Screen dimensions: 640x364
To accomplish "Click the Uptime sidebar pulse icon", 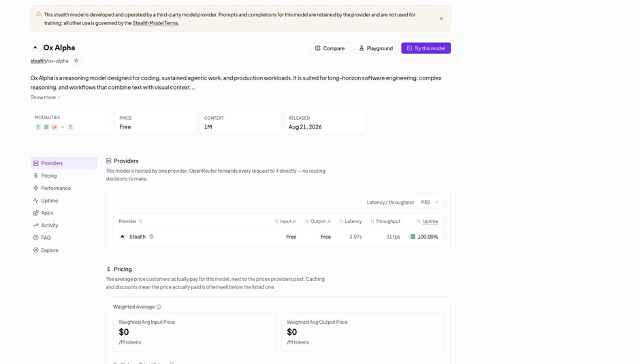I will (x=36, y=200).
